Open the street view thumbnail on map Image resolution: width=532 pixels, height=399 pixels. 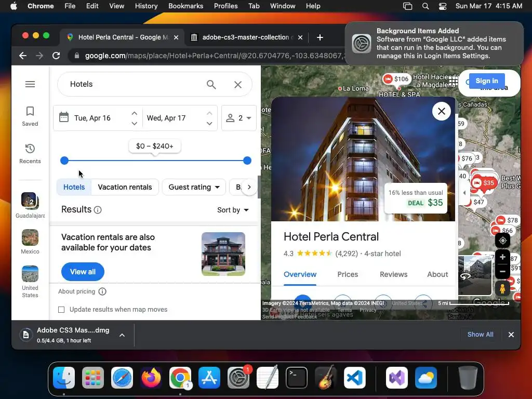tap(475, 275)
